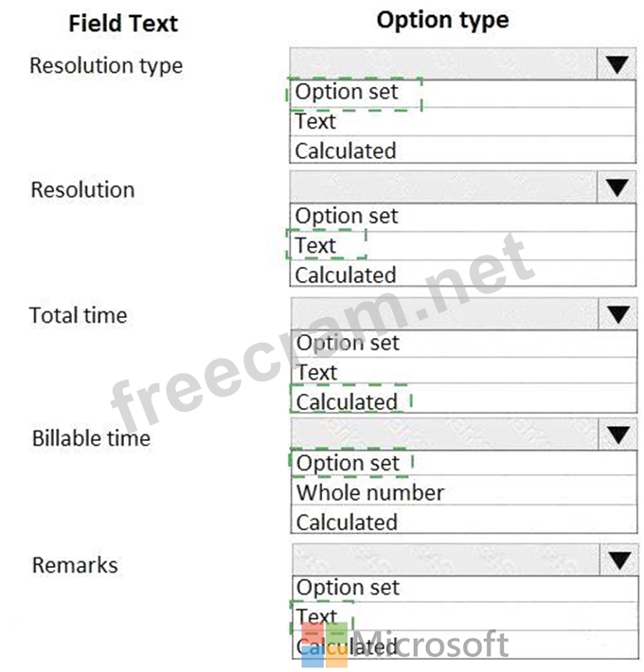Image resolution: width=644 pixels, height=672 pixels.
Task: Select Option set for Remarks
Action: coord(349,588)
